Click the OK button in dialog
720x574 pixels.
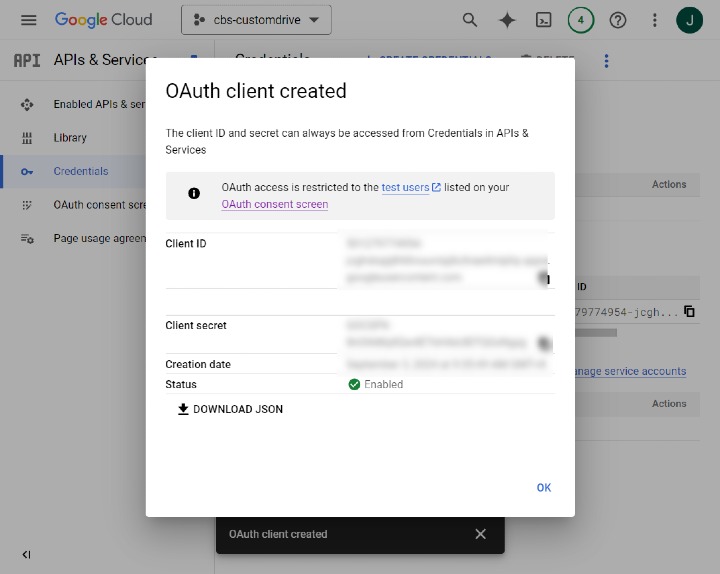click(x=543, y=488)
